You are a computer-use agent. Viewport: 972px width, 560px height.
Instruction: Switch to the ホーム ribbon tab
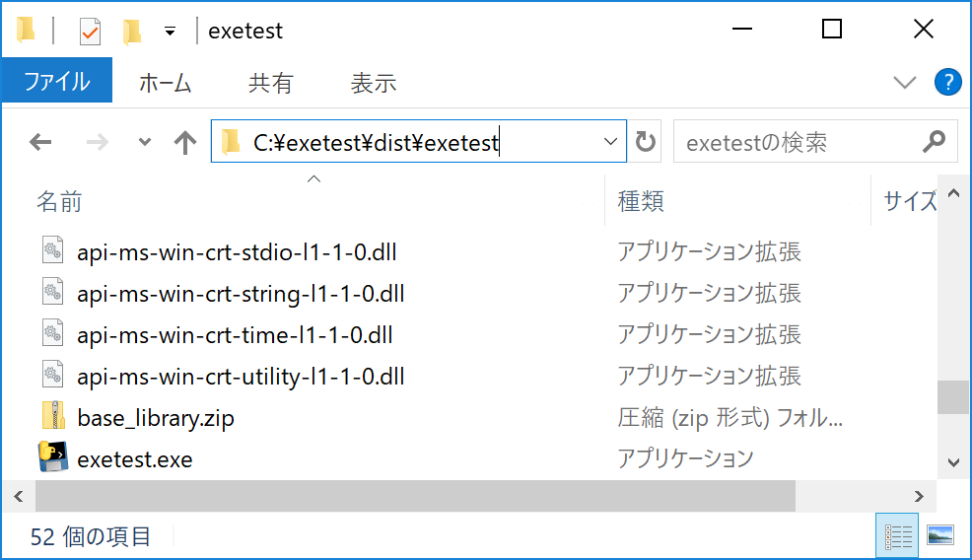point(165,83)
